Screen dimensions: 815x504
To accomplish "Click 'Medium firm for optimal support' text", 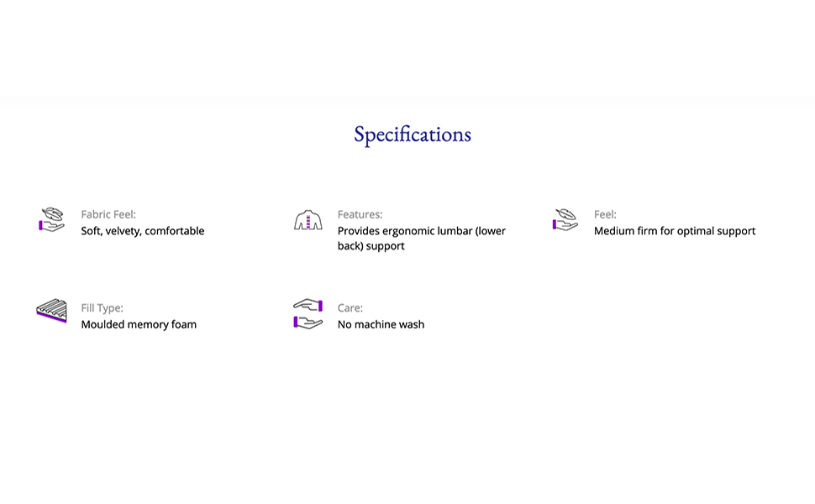I will [675, 231].
